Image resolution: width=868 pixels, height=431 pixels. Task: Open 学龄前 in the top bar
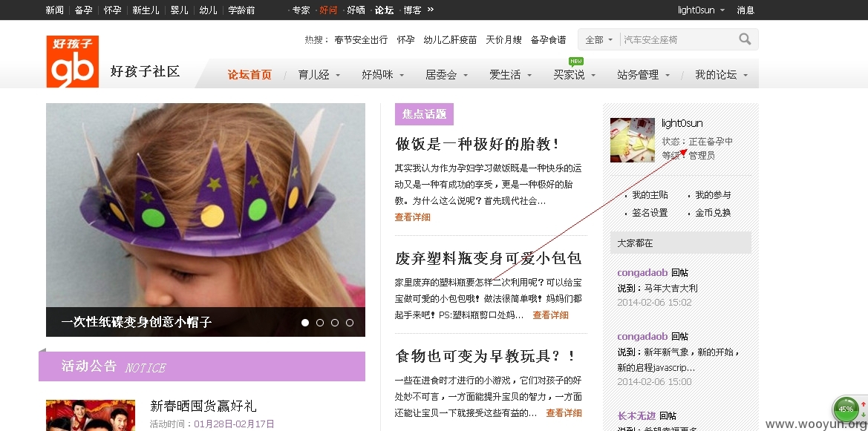click(x=241, y=10)
